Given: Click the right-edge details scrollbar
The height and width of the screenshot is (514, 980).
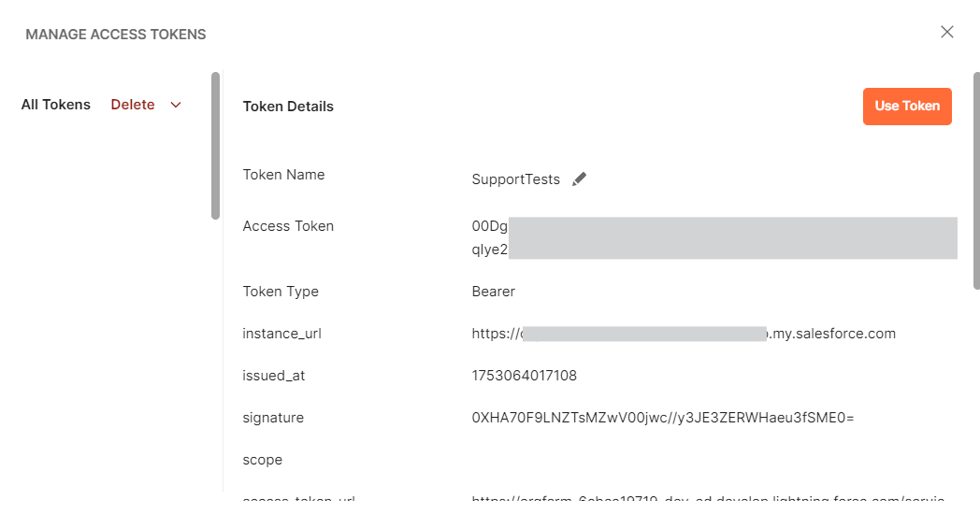Looking at the screenshot, I should tap(976, 178).
